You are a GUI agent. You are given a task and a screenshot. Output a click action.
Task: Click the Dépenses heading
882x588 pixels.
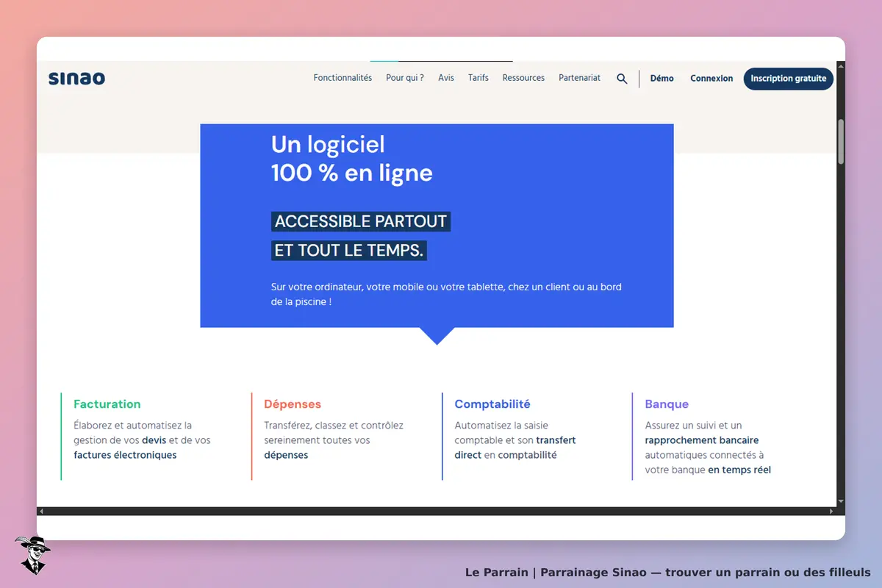[293, 404]
